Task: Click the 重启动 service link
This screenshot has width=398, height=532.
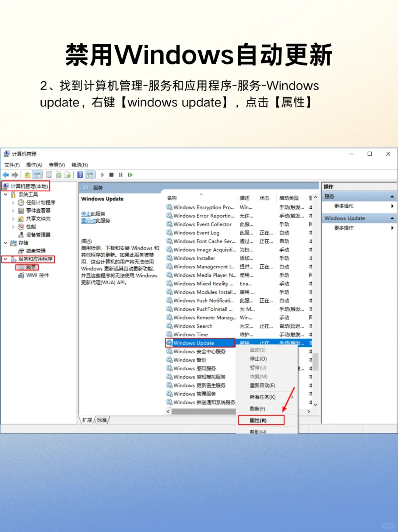Action: (x=88, y=221)
